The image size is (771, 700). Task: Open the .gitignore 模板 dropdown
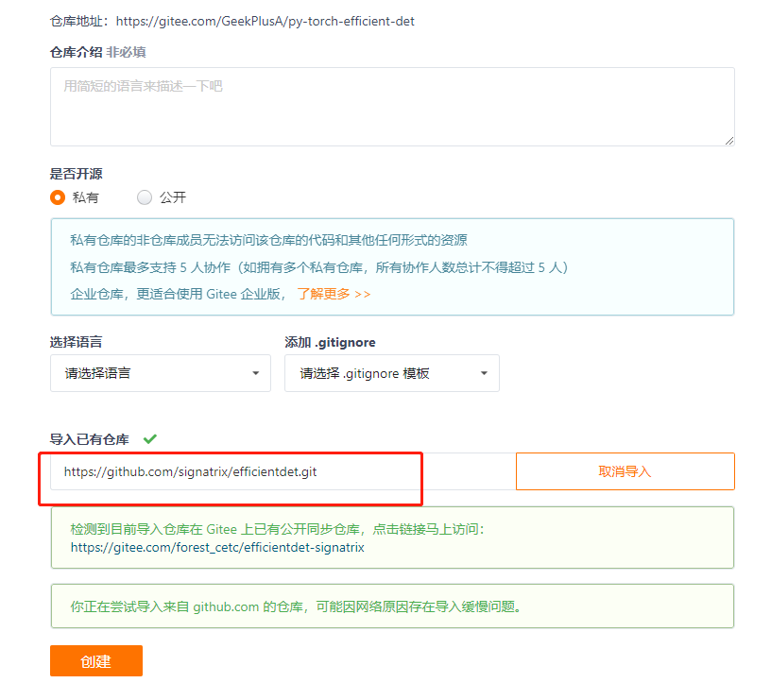pyautogui.click(x=392, y=373)
